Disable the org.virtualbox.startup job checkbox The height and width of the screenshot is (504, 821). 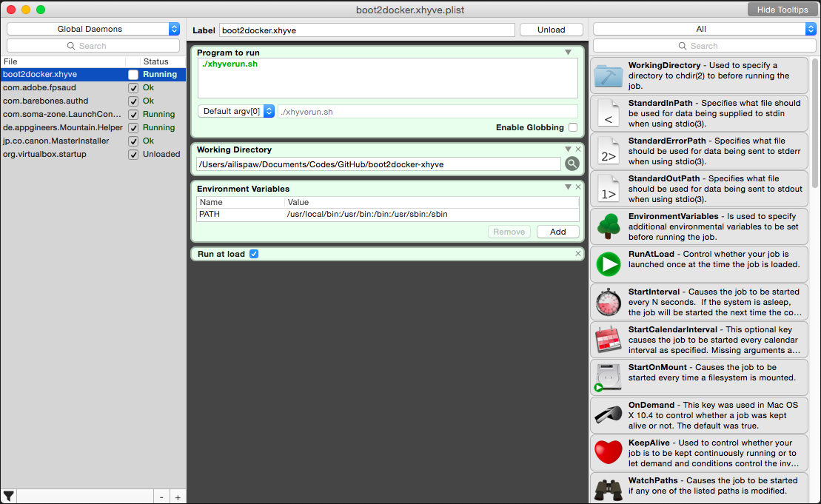click(133, 155)
